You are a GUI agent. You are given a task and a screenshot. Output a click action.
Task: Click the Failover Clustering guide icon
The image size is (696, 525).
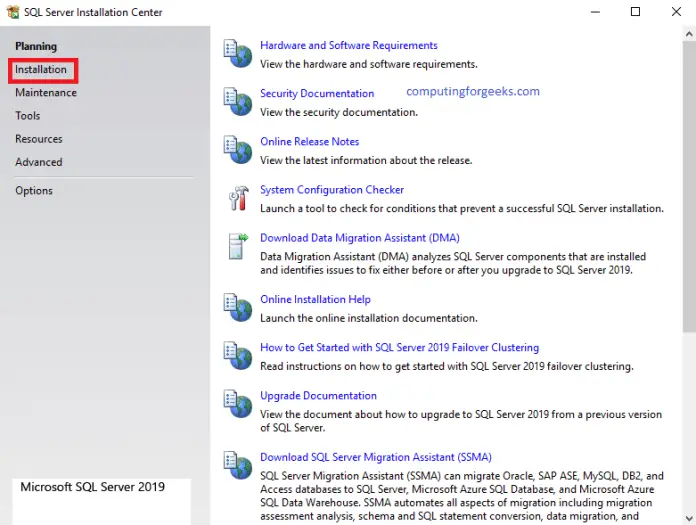pyautogui.click(x=238, y=355)
